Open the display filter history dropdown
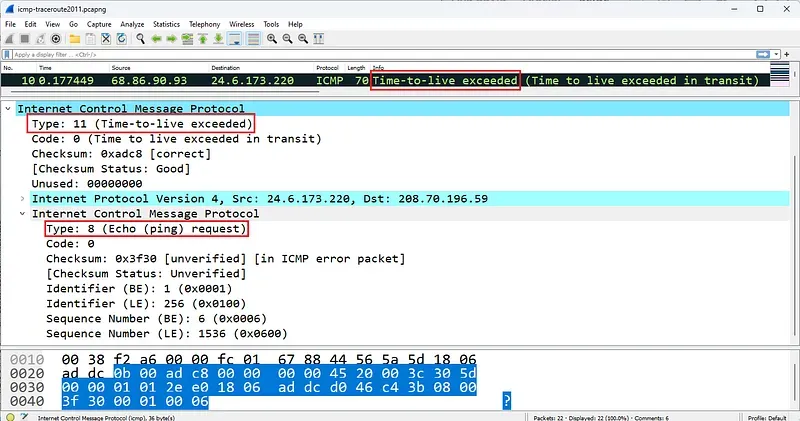Viewport: 800px width, 421px height. point(777,54)
